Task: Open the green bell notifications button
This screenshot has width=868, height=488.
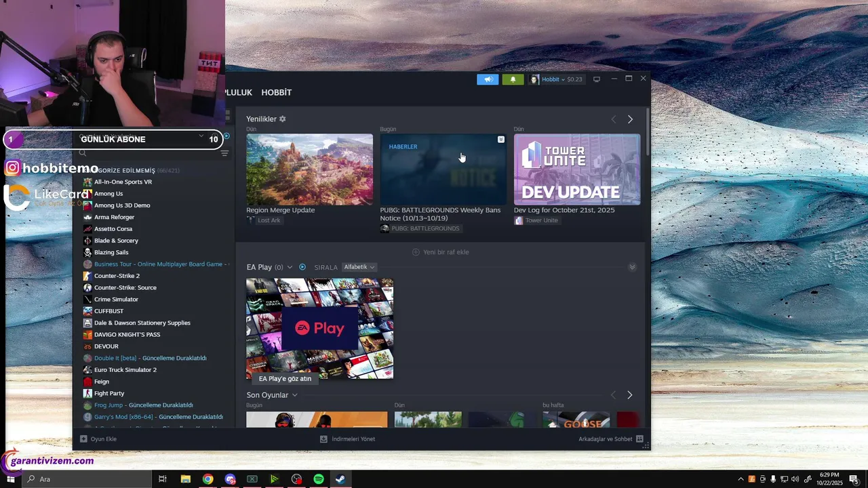Action: 513,79
